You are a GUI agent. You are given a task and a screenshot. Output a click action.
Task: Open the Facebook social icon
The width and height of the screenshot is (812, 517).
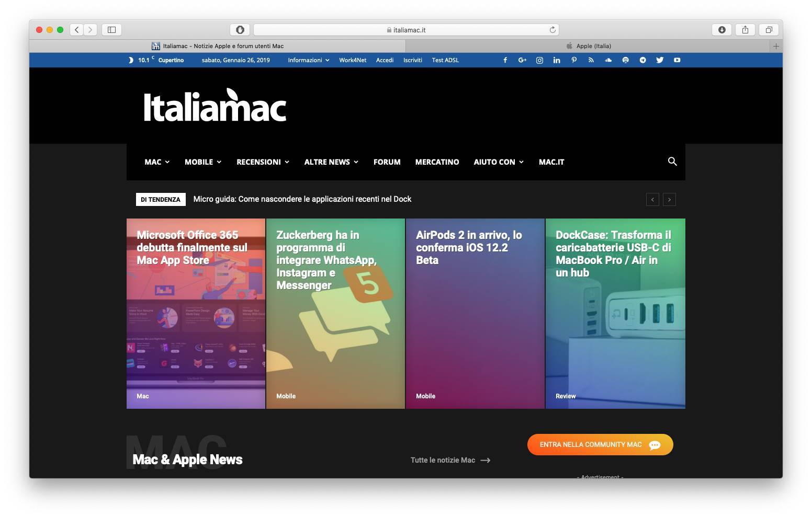505,60
